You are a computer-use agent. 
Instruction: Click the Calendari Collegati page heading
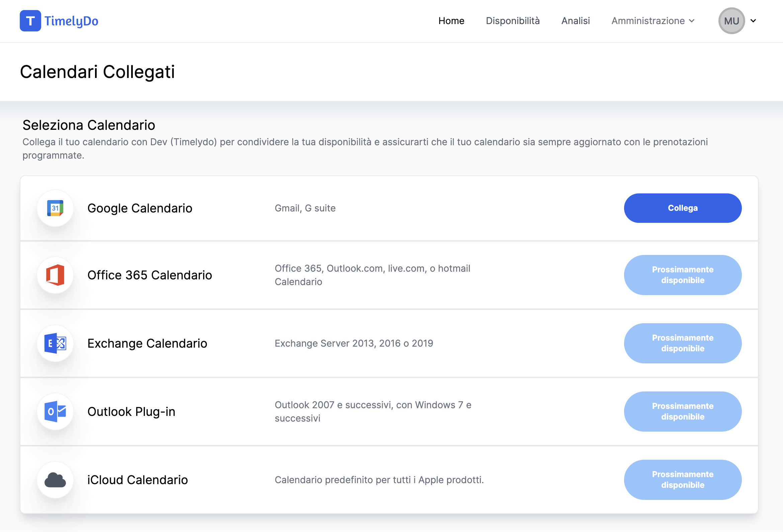tap(97, 72)
